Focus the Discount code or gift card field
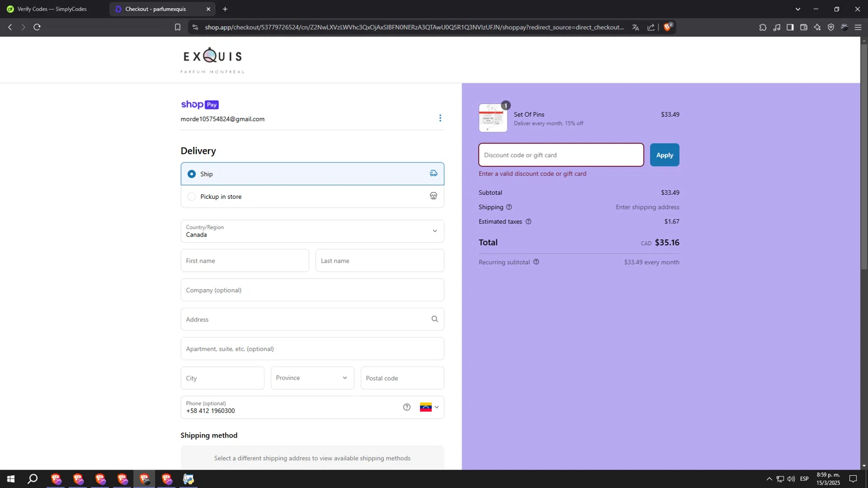The height and width of the screenshot is (488, 868). [561, 155]
